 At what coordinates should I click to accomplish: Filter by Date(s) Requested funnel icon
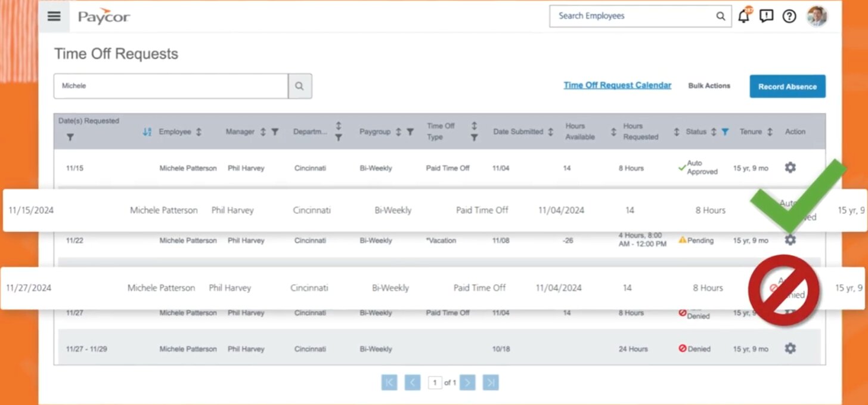pyautogui.click(x=70, y=137)
